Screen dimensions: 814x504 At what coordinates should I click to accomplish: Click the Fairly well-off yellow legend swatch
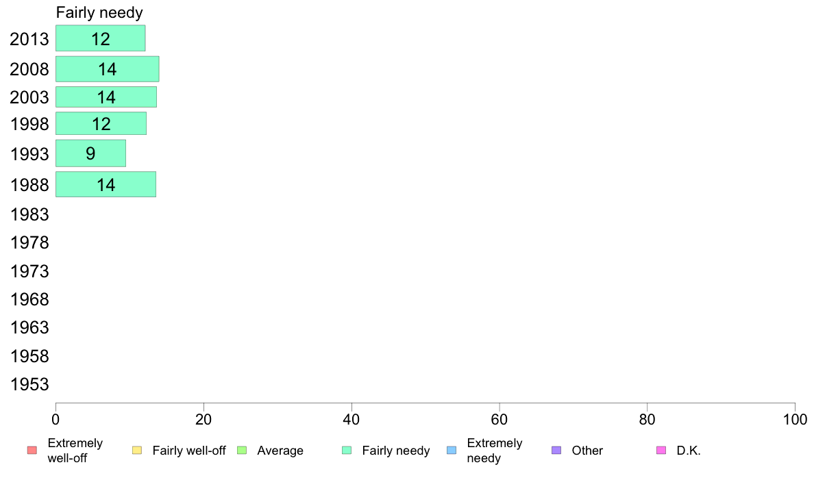click(x=137, y=450)
